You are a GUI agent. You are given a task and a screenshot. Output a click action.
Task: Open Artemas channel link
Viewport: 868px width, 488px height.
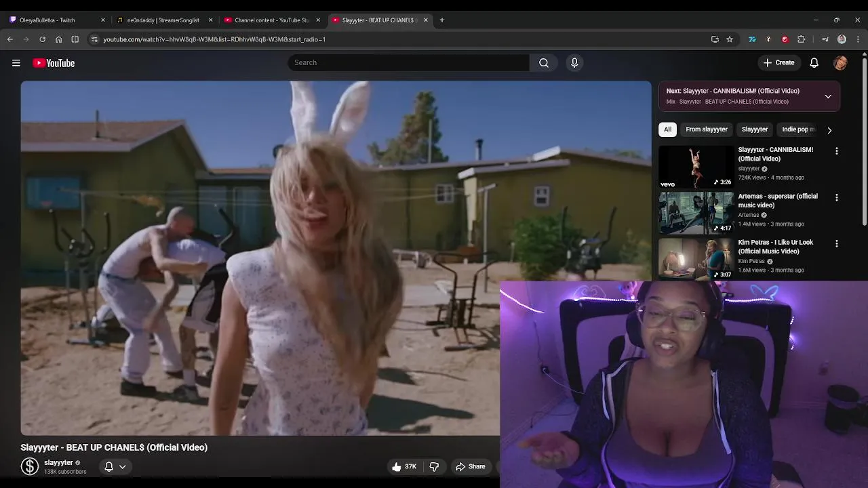[x=749, y=215]
